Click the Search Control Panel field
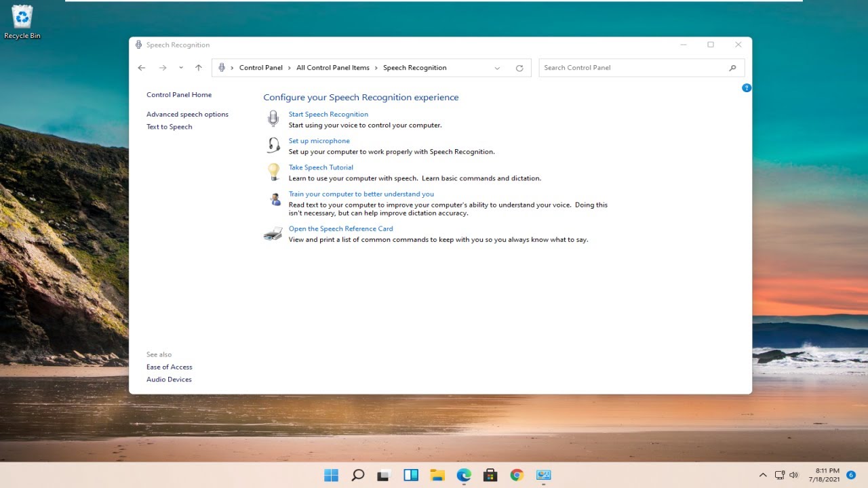This screenshot has height=488, width=868. click(x=634, y=68)
